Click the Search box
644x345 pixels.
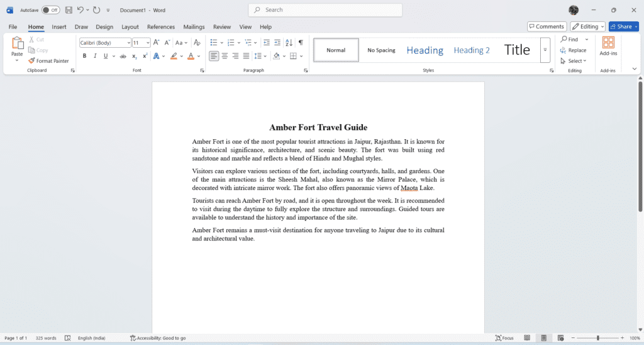click(x=325, y=10)
